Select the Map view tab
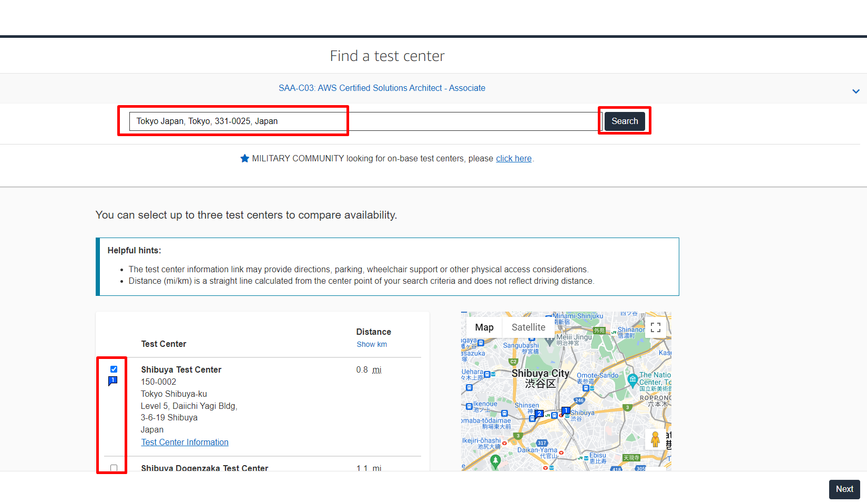This screenshot has width=867, height=504. (484, 327)
